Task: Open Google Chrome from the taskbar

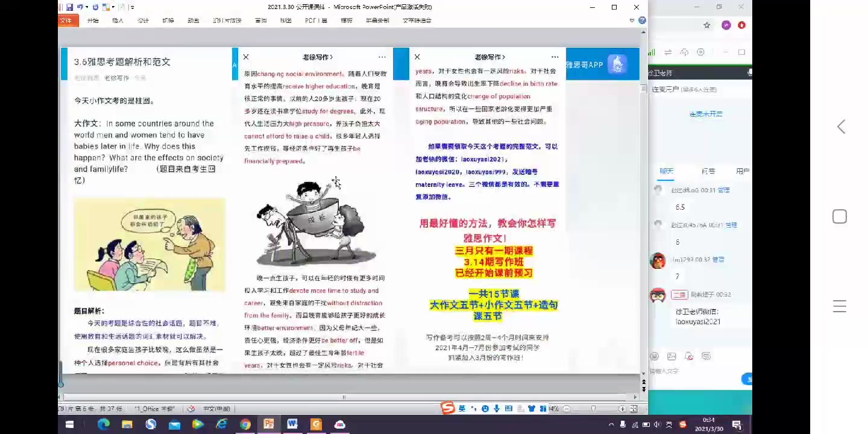Action: tap(245, 424)
